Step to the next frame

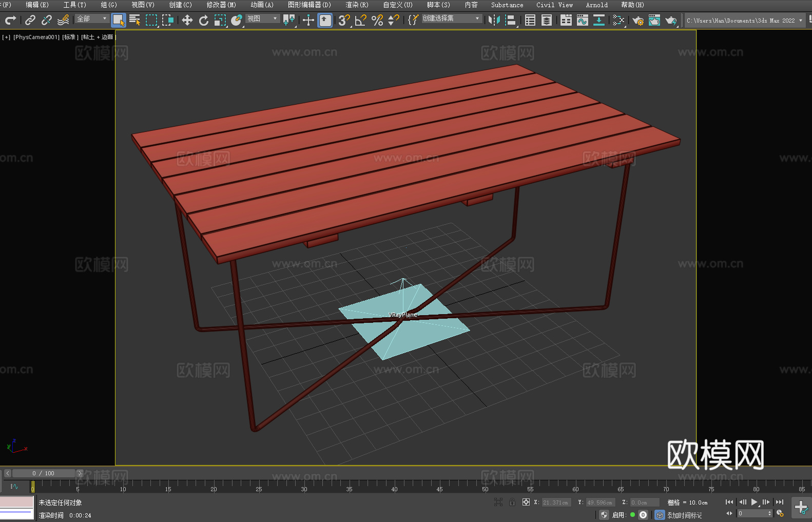(766, 502)
